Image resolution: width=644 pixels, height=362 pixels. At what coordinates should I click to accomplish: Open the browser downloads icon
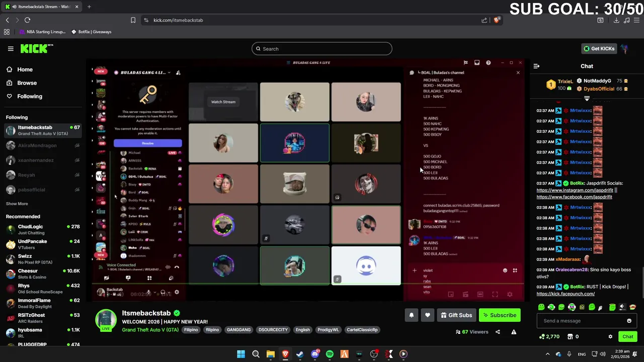click(x=616, y=20)
